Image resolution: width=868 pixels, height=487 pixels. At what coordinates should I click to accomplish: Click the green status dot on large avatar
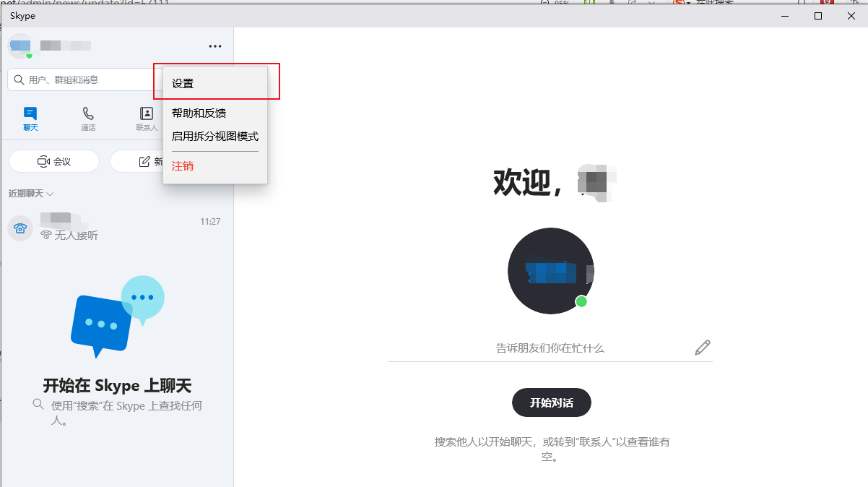[x=581, y=301]
